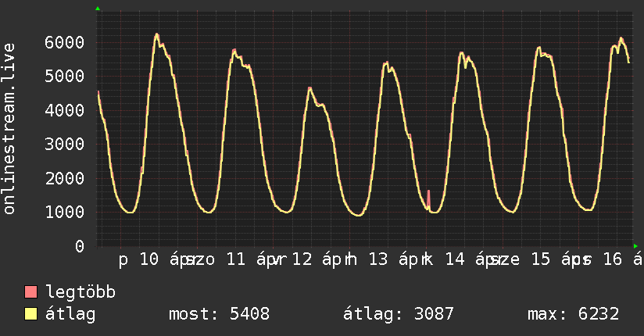Click the red spike in the trough before 14 ápr
644x336 pixels.
pos(428,196)
